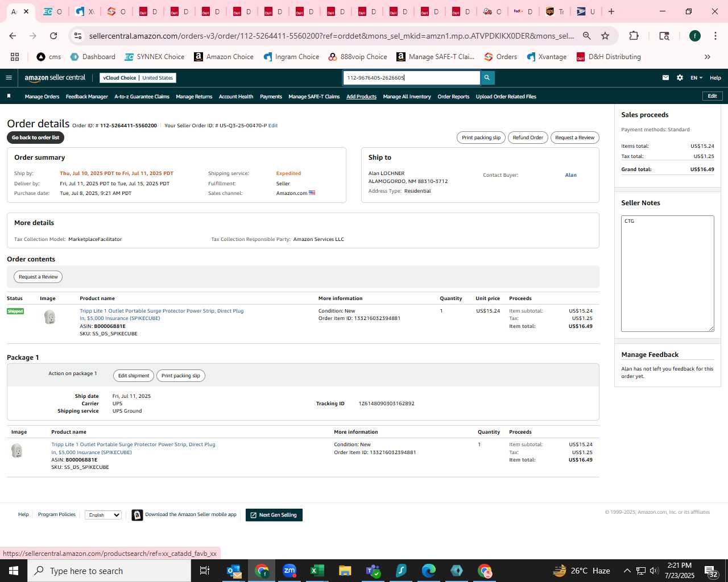Open the Ingram Choice bookmark
The image size is (728, 582).
(x=291, y=57)
